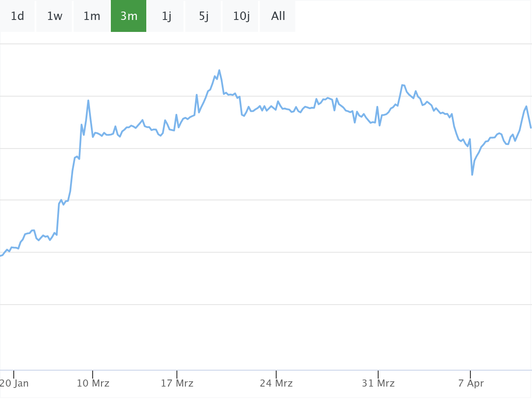This screenshot has height=399, width=532.
Task: Select the 1d time range
Action: pos(17,16)
